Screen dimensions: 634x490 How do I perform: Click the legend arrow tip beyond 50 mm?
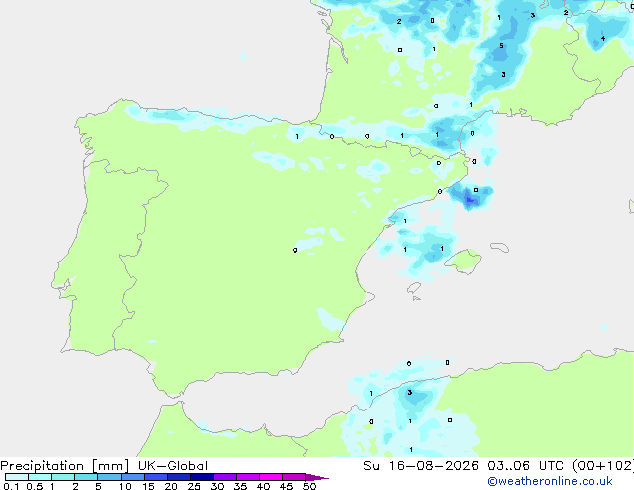tap(317, 477)
